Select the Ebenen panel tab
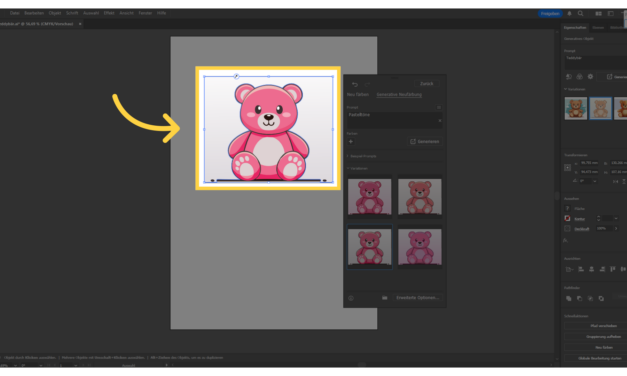The image size is (627, 376). (598, 28)
